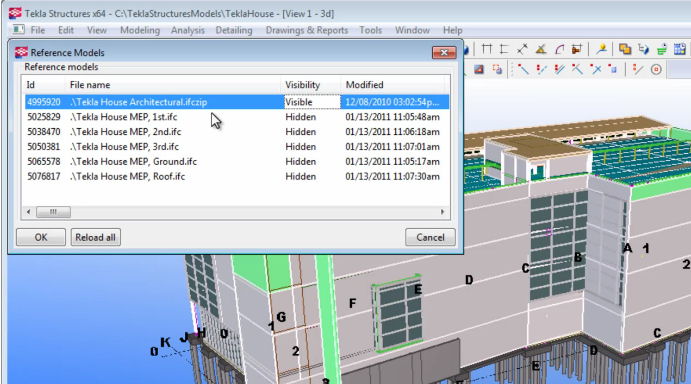Viewport: 691px width, 384px height.
Task: Click the blue table-with-clock toolbar icon
Action: pyautogui.click(x=680, y=49)
